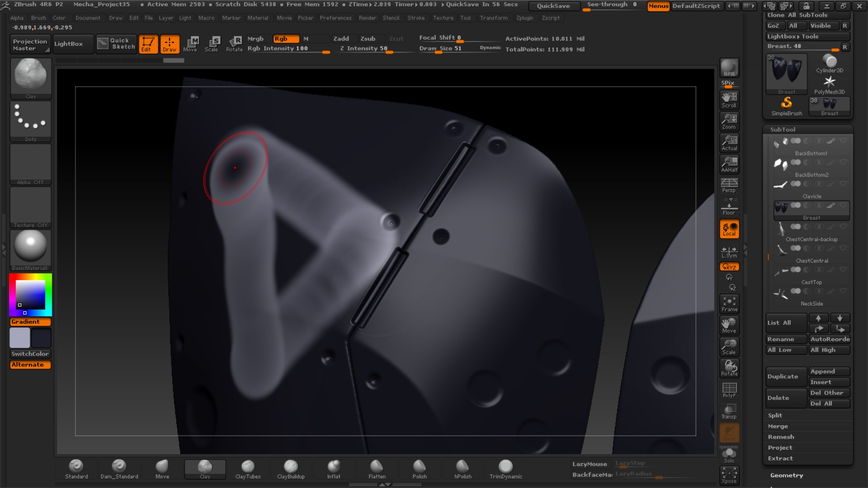The height and width of the screenshot is (488, 868).
Task: Open LightBox browser
Action: click(73, 44)
